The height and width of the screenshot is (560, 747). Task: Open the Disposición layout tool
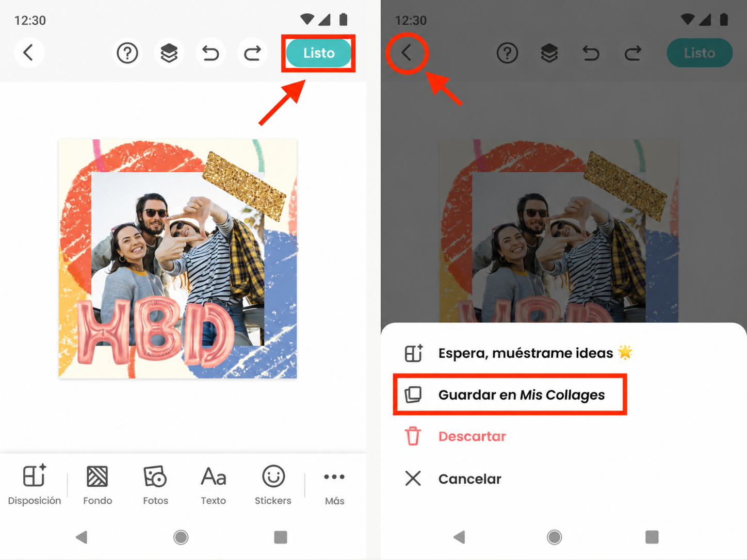[34, 485]
